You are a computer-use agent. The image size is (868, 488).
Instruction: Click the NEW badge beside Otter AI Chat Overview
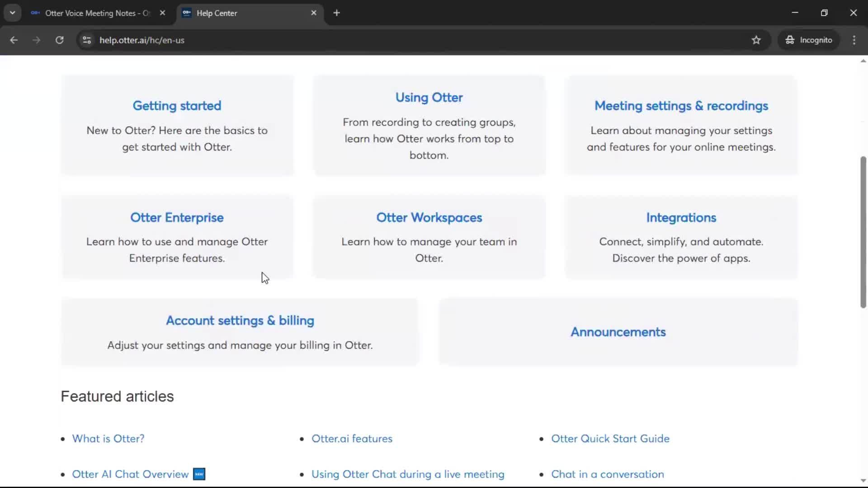[x=199, y=474]
